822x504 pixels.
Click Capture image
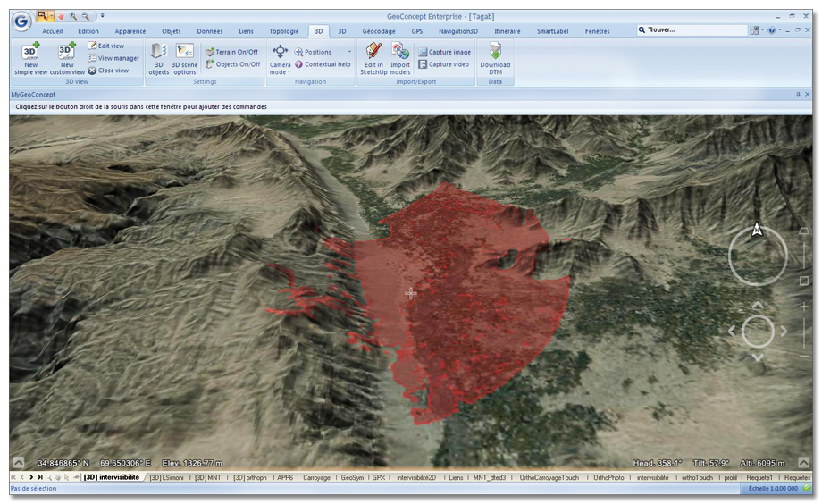pos(444,52)
